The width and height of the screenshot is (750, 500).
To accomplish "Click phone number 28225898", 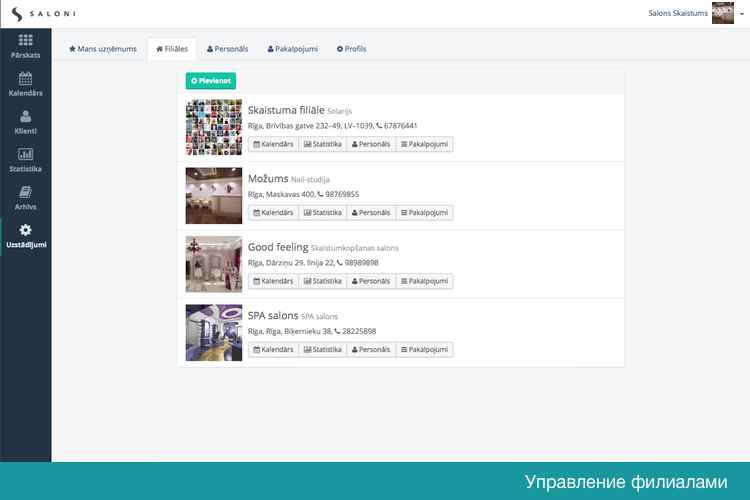I will (359, 331).
